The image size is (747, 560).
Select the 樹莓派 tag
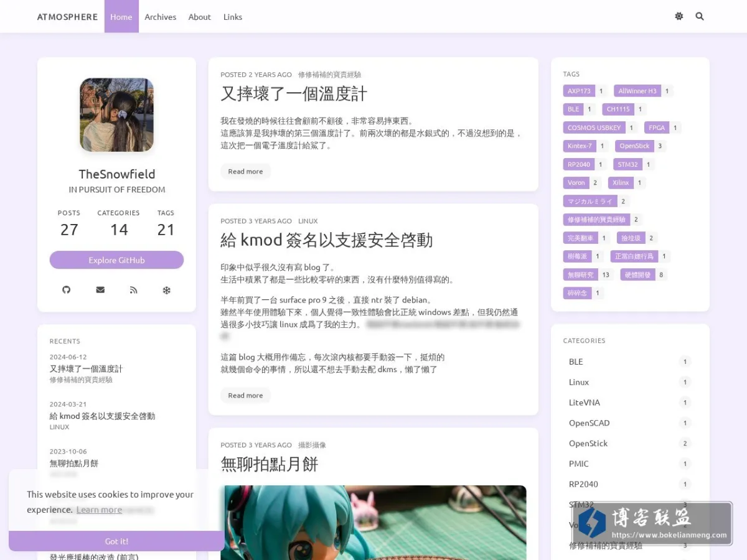[577, 256]
